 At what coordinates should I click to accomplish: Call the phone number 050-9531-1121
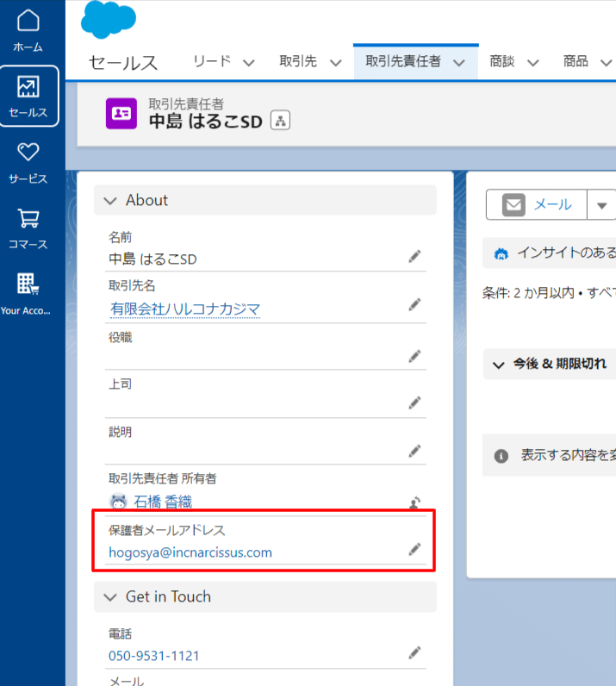pyautogui.click(x=154, y=656)
